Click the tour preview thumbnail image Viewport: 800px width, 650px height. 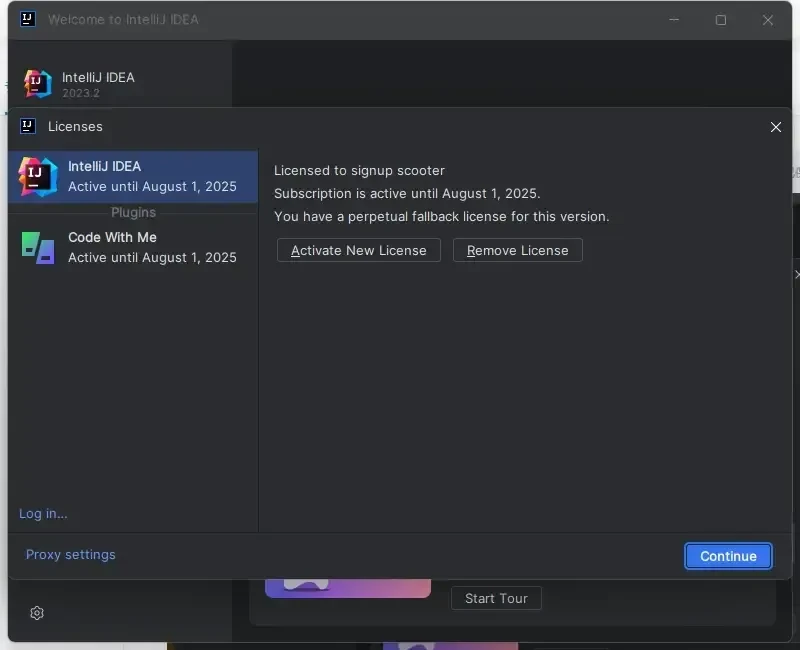(x=347, y=587)
